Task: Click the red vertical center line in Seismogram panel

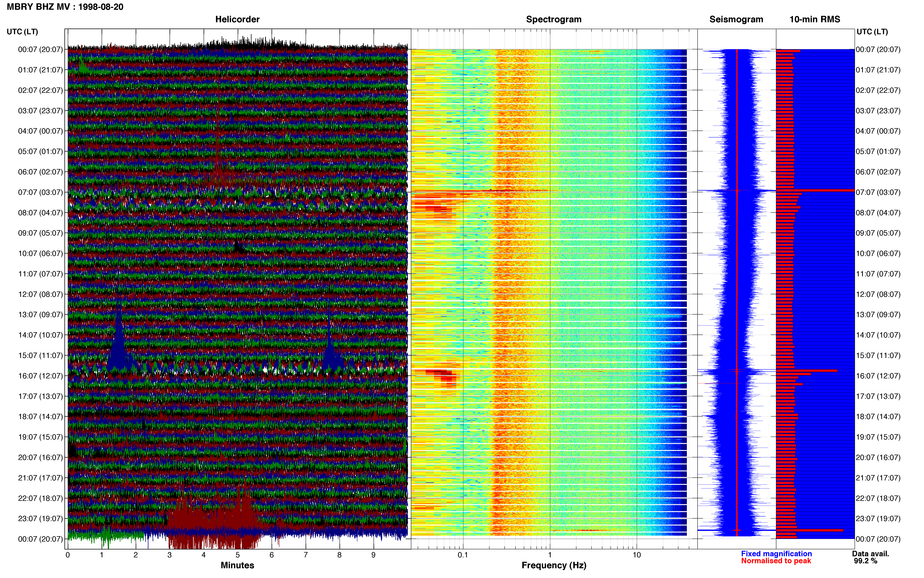Action: [x=737, y=292]
